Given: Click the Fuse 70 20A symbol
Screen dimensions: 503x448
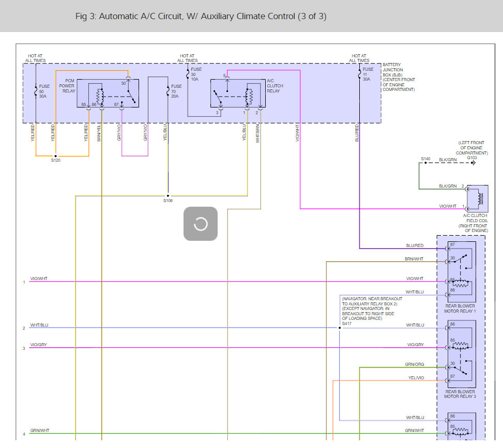Looking at the screenshot, I should click(x=167, y=91).
